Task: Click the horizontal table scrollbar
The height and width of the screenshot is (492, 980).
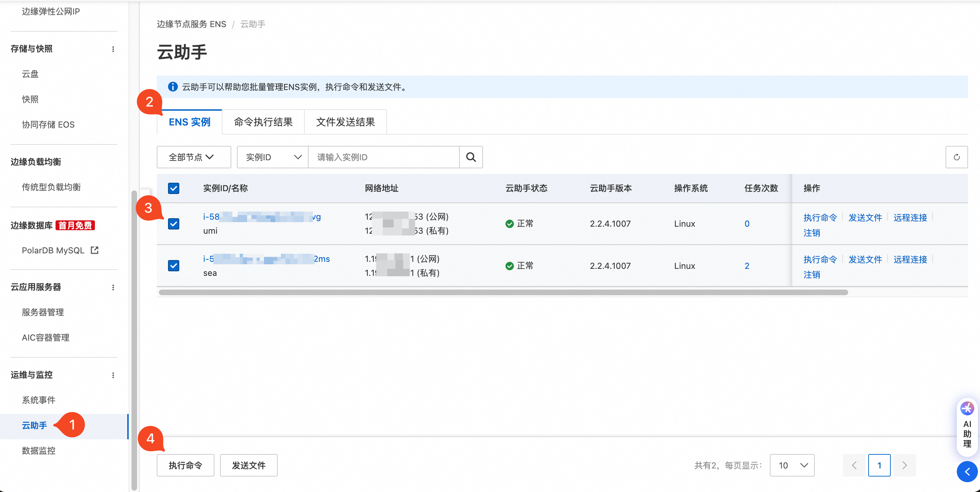Action: (503, 292)
